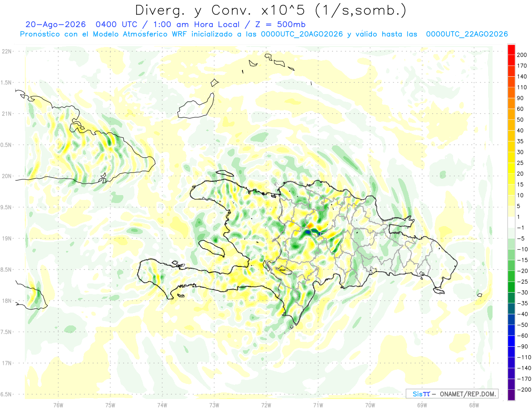Image resolution: width=532 pixels, height=411 pixels.
Task: Click the WRF model forecast description line
Action: point(264,34)
